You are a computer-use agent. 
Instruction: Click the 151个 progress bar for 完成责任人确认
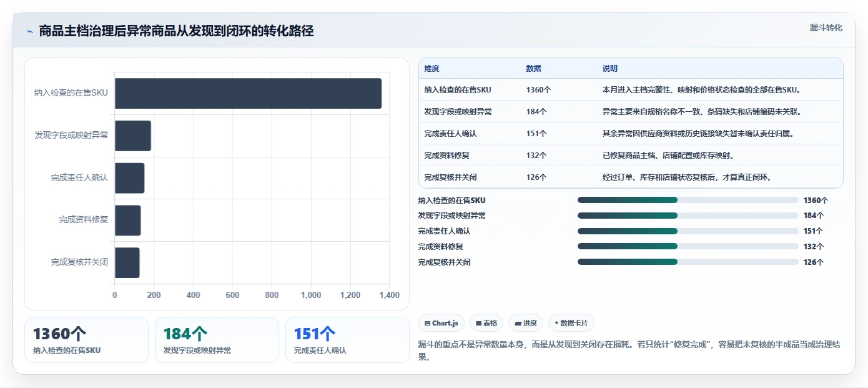[688, 231]
